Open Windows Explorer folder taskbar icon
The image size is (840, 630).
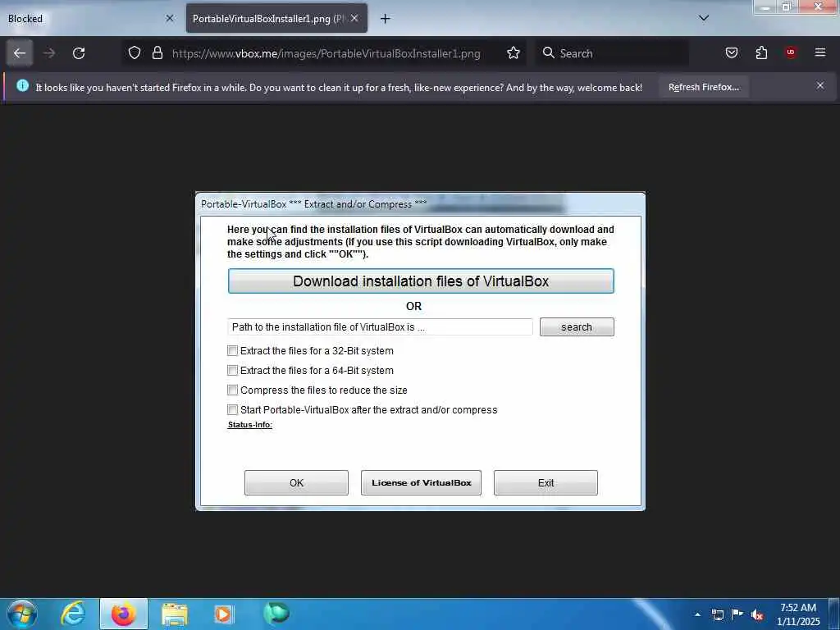click(x=175, y=614)
